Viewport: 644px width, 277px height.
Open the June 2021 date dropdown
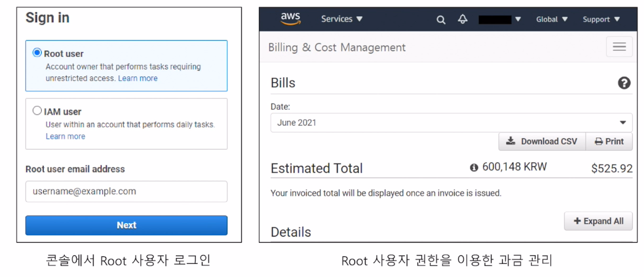point(451,122)
